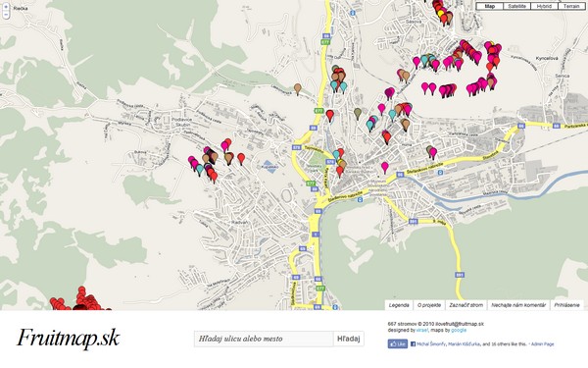
Task: Click the info icon at the map's top centre
Action: (x=353, y=13)
